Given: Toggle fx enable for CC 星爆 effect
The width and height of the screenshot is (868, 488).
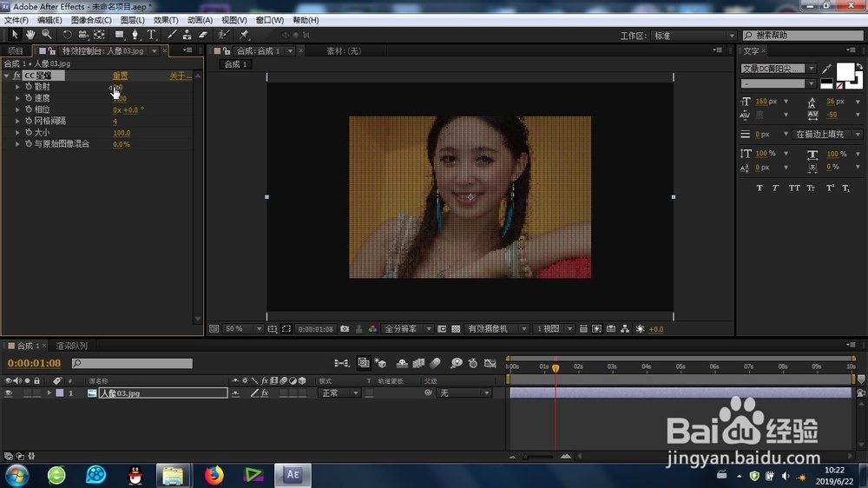Looking at the screenshot, I should 16,76.
